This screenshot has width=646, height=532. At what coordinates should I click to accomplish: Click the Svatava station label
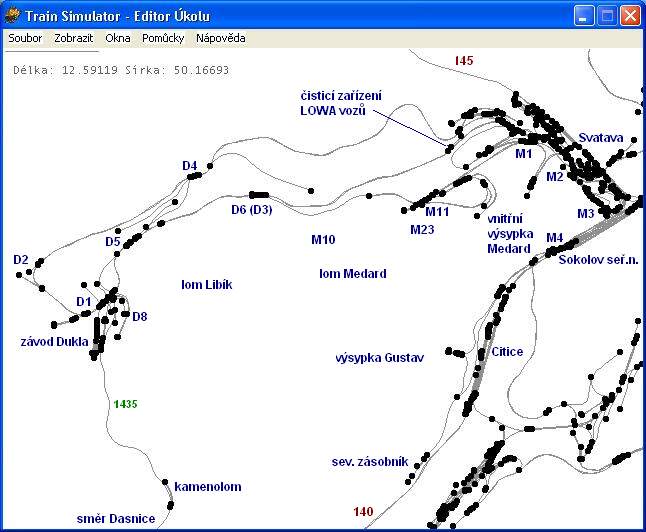coord(600,138)
